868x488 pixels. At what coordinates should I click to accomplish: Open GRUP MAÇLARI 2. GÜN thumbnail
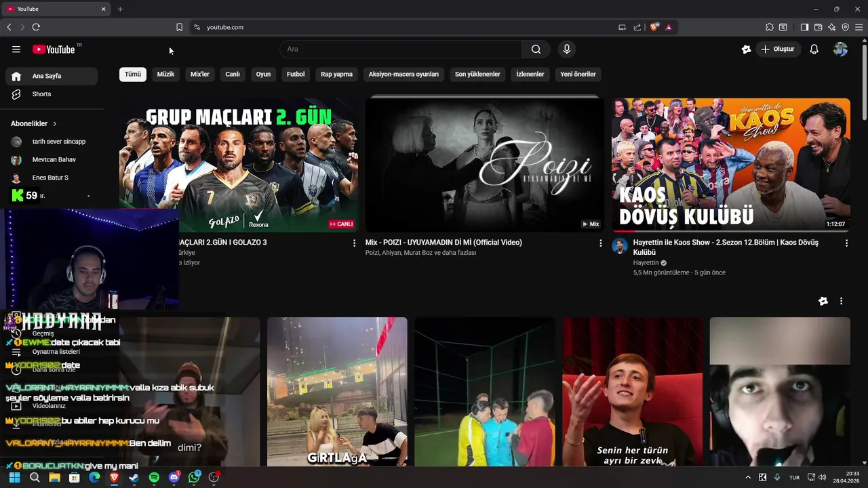pos(239,165)
